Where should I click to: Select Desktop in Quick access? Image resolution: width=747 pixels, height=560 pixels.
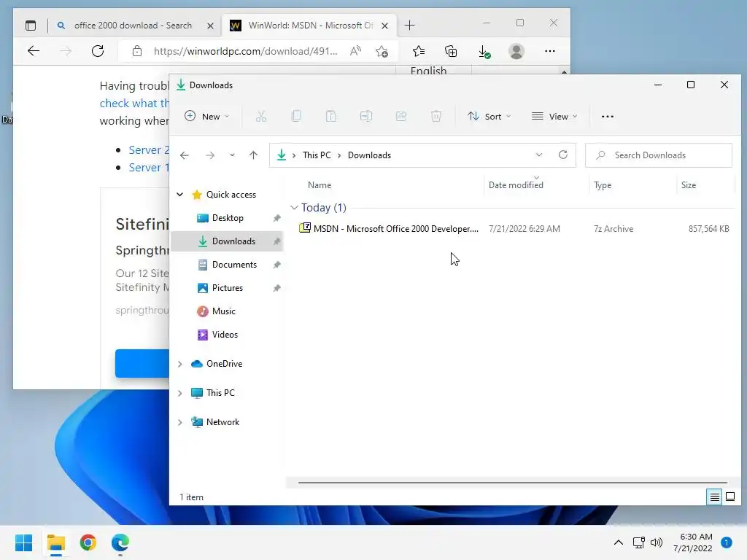point(228,217)
